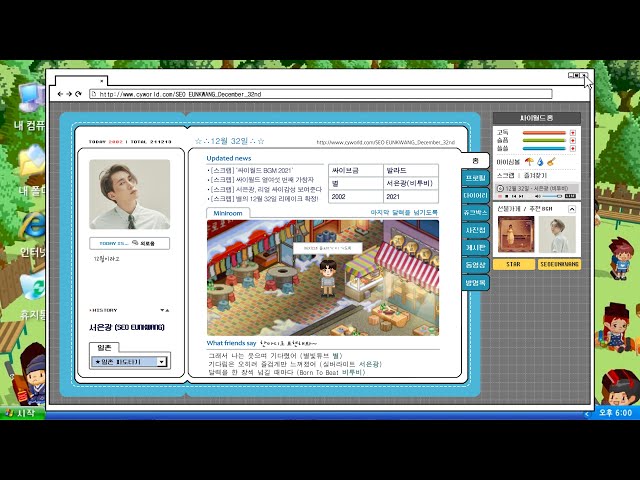Select the Miniroom tab
Image resolution: width=640 pixels, height=480 pixels.
[x=228, y=213]
